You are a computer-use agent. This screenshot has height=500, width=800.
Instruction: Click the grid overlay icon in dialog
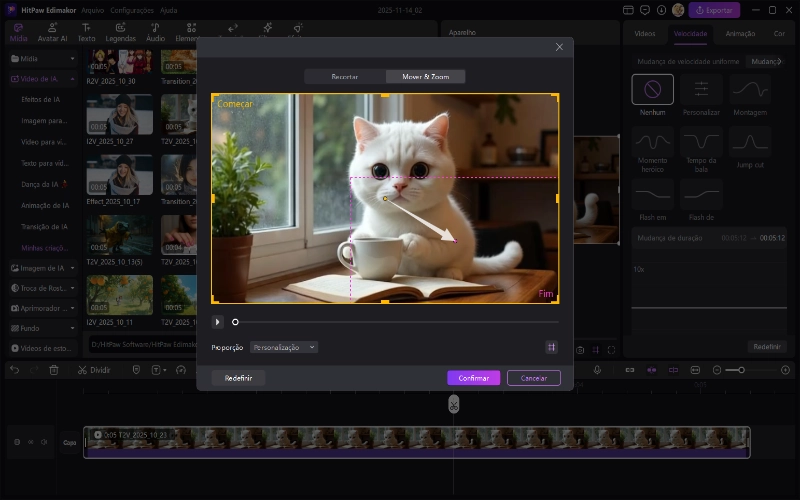coord(550,347)
